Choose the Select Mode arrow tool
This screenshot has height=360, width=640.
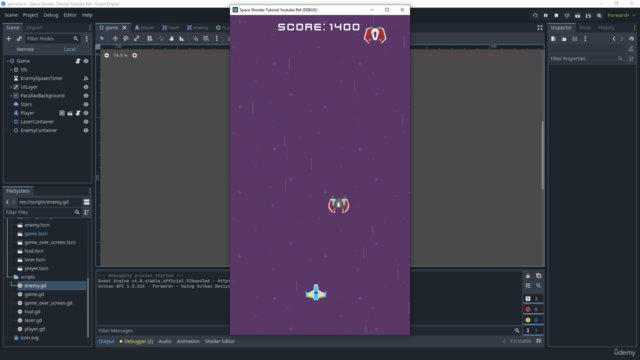pos(102,38)
